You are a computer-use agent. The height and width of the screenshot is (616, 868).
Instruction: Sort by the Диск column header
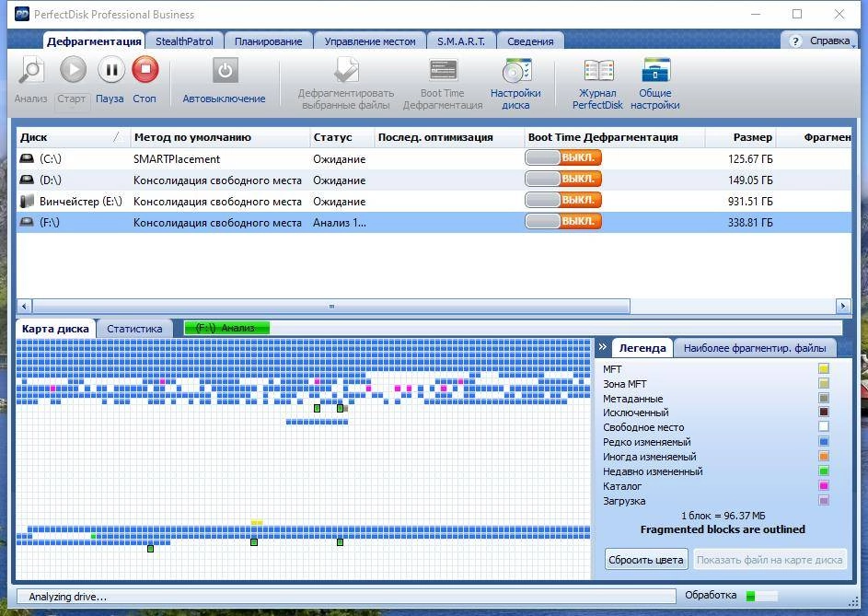coord(73,137)
